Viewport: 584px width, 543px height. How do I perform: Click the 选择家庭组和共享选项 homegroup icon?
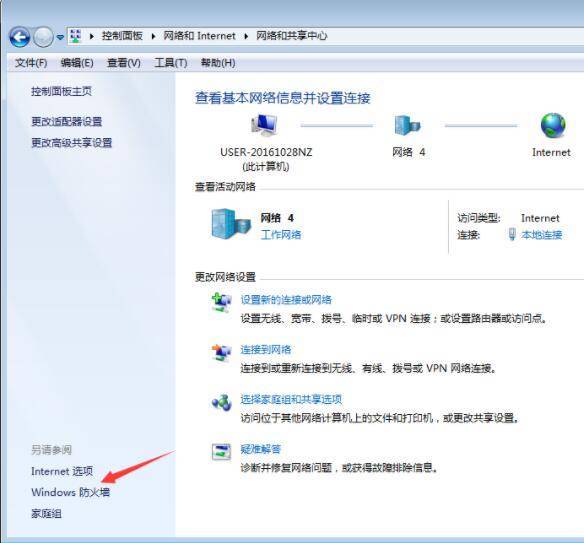coord(222,403)
